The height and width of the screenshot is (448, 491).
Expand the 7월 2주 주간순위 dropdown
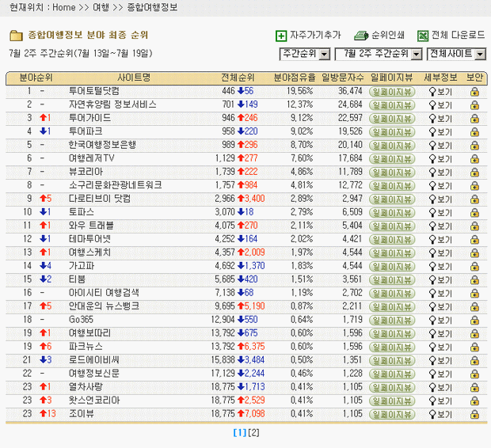(379, 54)
